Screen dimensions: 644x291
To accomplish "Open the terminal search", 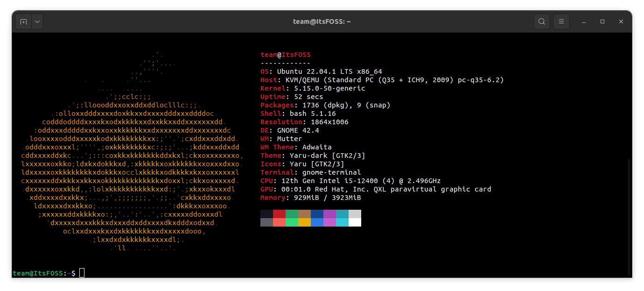I will click(541, 21).
